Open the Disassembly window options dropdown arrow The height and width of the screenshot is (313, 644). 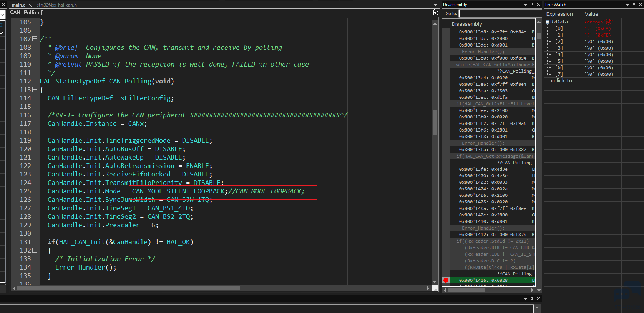point(525,5)
